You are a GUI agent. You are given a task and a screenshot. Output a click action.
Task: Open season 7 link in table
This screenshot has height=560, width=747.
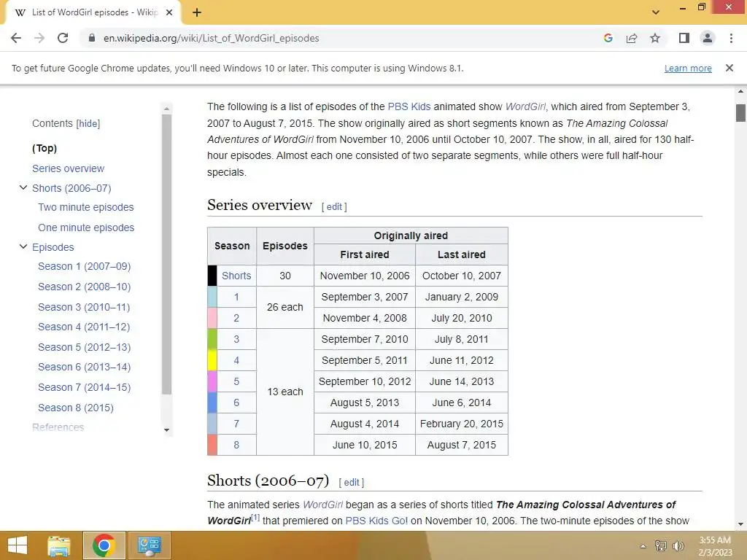click(x=236, y=424)
